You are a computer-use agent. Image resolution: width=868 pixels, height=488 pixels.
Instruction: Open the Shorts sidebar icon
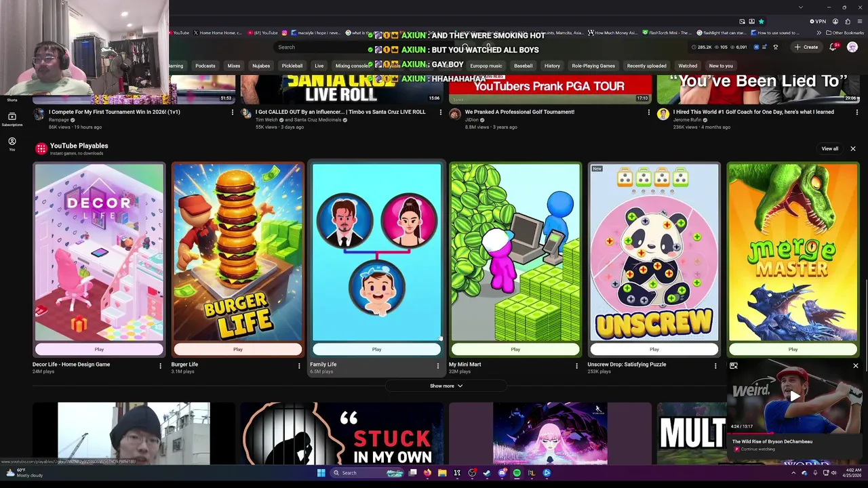point(12,101)
